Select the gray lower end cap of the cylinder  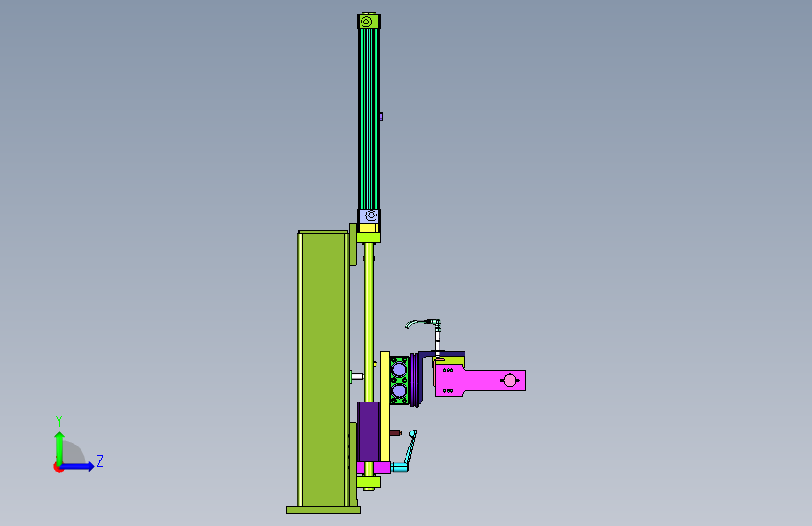tap(369, 216)
